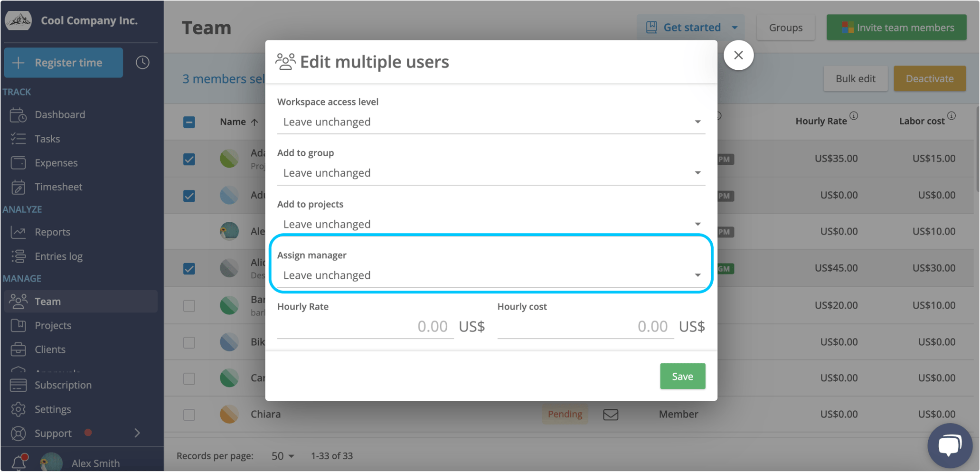This screenshot has height=472, width=980.
Task: Select the Team sidebar icon
Action: (x=19, y=301)
